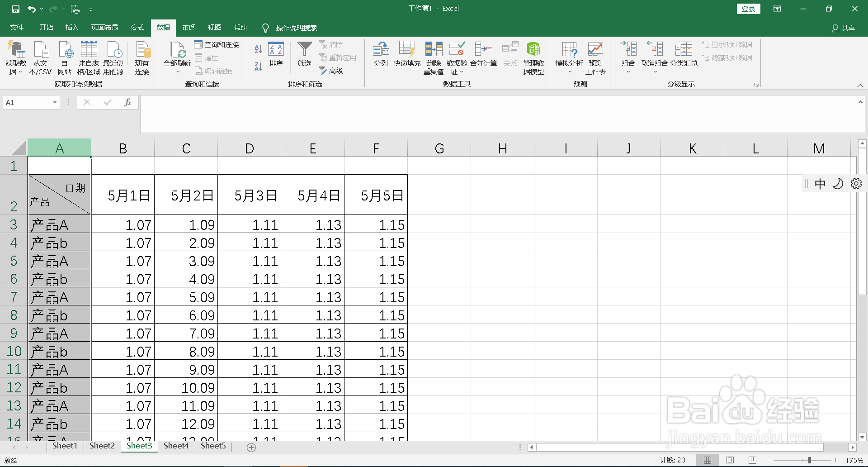Click the lightbulb Tell Me search icon
This screenshot has width=868, height=467.
tap(266, 28)
